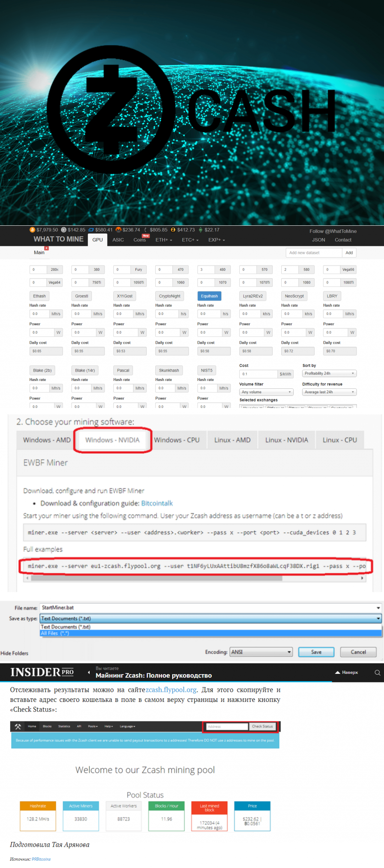Open the Encoding ANSI dropdown
Screen dimensions: 384x868
(261, 652)
